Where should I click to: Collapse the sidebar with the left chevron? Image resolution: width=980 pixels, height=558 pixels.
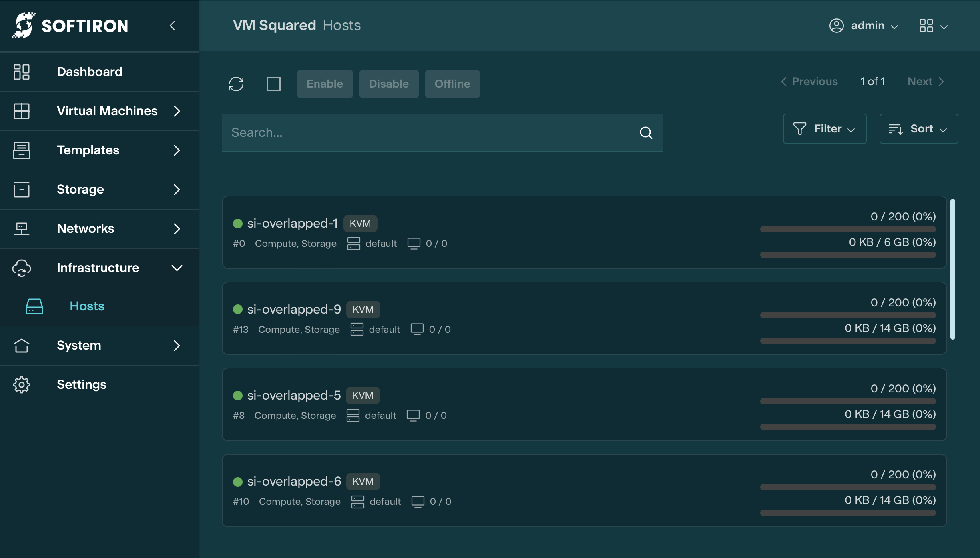[173, 26]
